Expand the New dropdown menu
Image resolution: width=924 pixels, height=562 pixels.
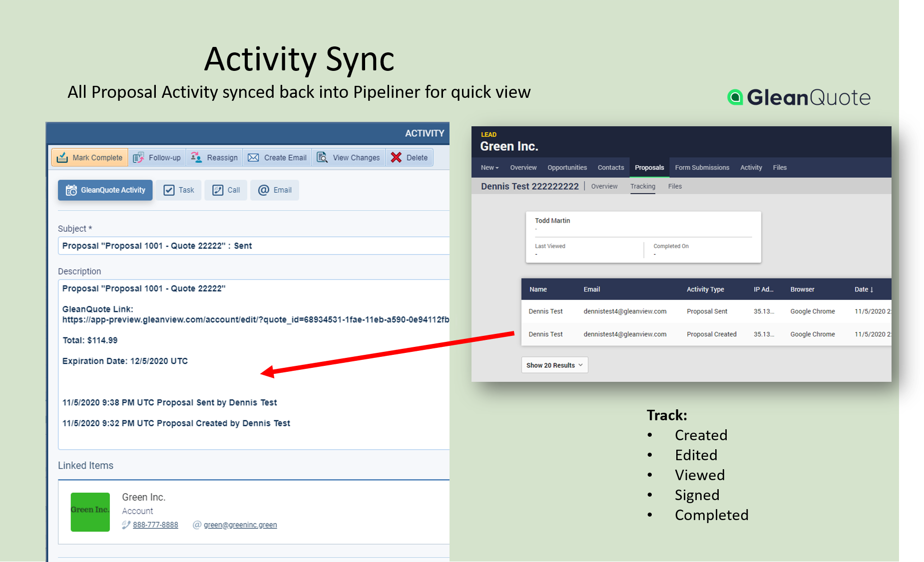(489, 168)
